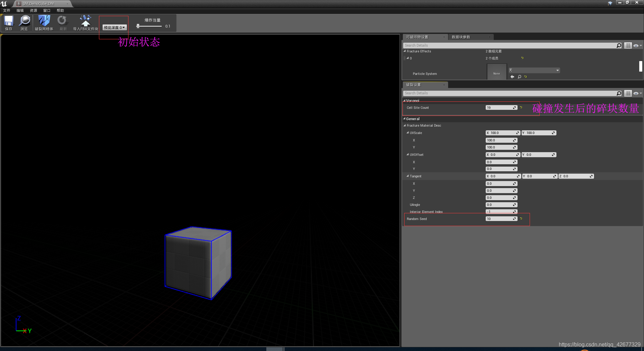644x351 pixels.
Task: Close the 可破坏物设置 panel tab
Action: 444,37
